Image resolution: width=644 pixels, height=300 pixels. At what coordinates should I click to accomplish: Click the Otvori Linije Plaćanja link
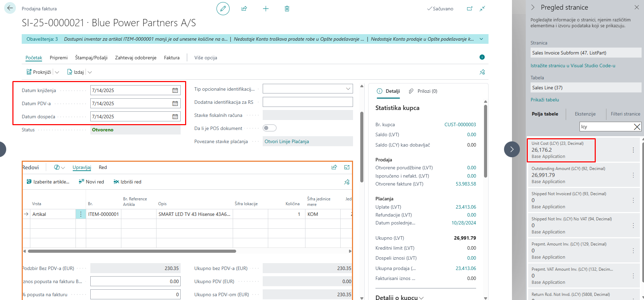[x=286, y=141]
